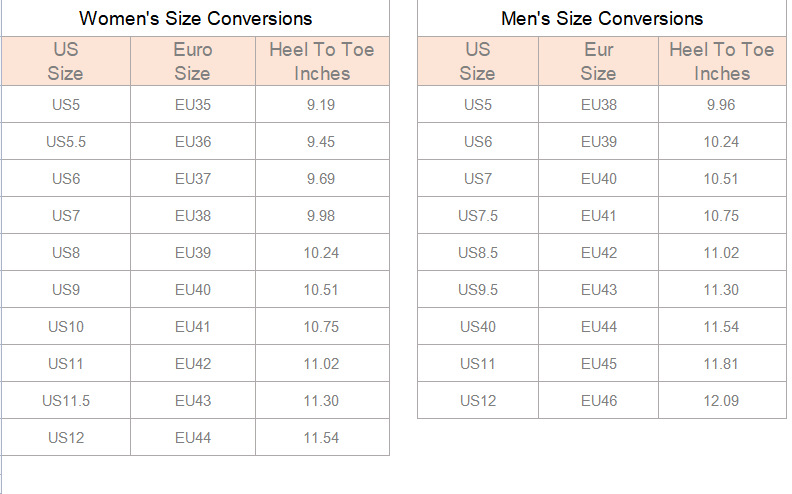Screen dimensions: 792x494
Task: Click the Women's Size Conversions title
Action: click(x=195, y=19)
